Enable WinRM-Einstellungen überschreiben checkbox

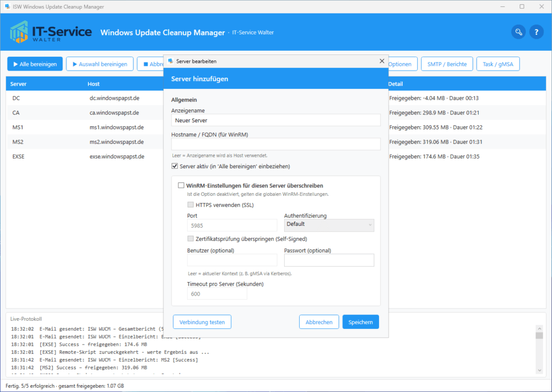point(181,185)
